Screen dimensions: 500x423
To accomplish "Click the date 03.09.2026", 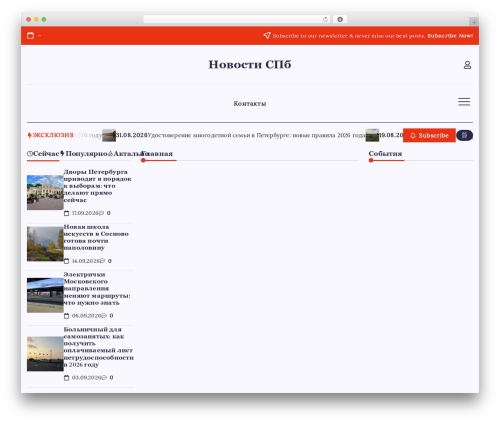I will (x=87, y=378).
